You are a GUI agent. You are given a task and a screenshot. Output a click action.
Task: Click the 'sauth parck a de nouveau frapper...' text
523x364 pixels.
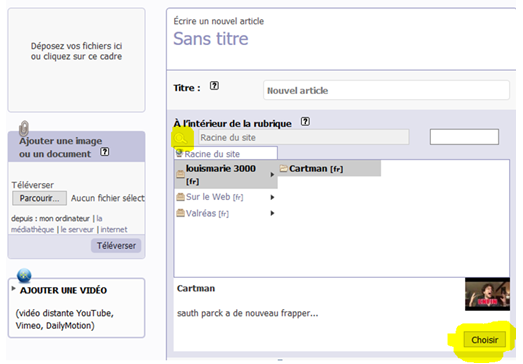[x=247, y=313]
